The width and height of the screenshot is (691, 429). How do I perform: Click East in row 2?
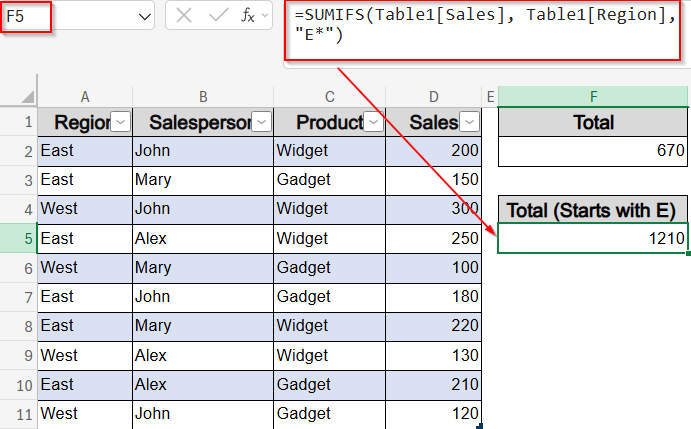coord(85,151)
